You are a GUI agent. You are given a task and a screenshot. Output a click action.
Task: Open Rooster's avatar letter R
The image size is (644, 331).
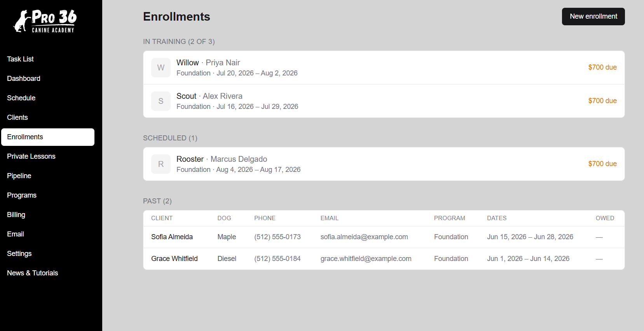click(x=161, y=164)
